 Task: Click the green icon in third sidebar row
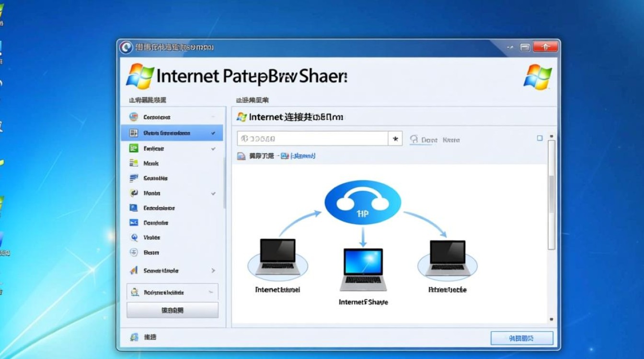[x=134, y=148]
